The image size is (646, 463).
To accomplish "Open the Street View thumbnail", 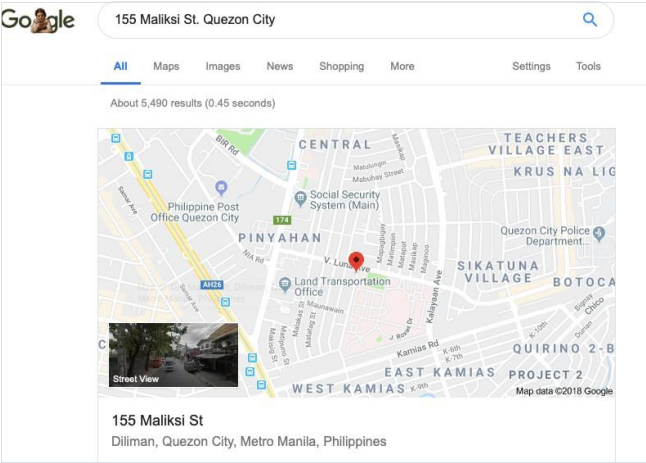I will [x=173, y=355].
